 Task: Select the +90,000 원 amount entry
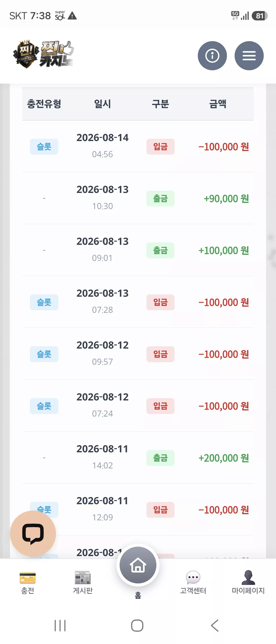[x=226, y=199]
